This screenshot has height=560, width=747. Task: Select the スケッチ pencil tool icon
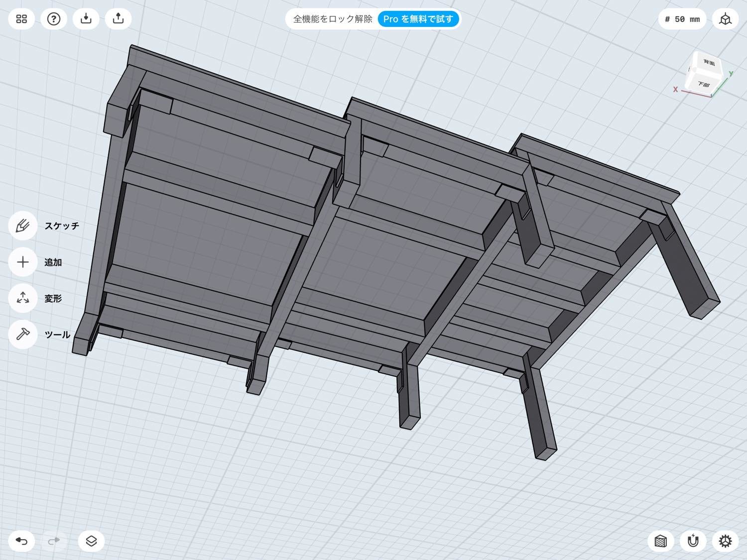click(23, 225)
